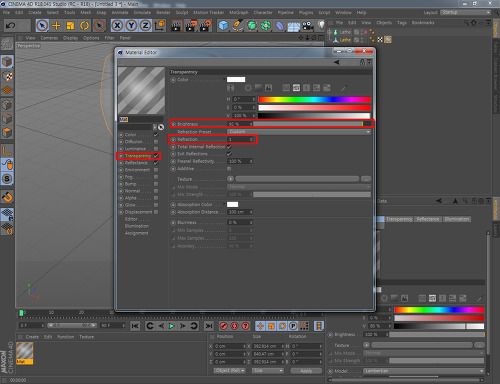Toggle the Y axis lock
The height and width of the screenshot is (384, 500).
(131, 25)
